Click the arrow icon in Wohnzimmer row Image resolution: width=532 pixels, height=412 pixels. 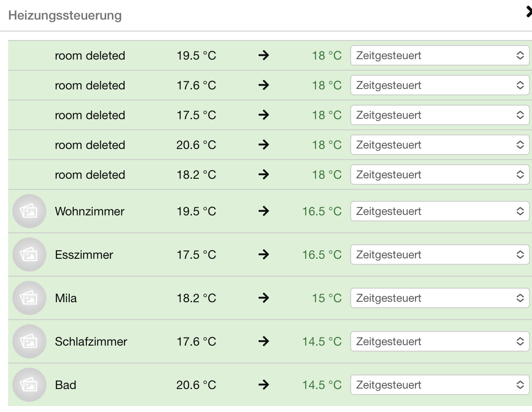pyautogui.click(x=264, y=211)
